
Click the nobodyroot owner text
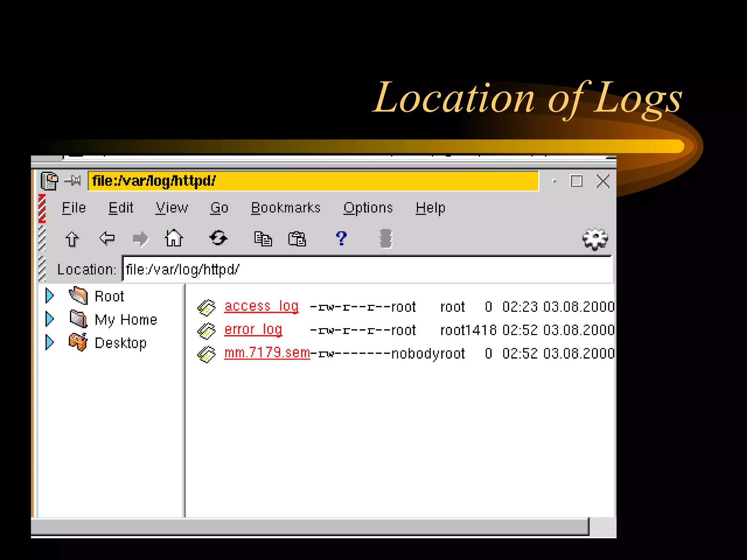coord(428,354)
